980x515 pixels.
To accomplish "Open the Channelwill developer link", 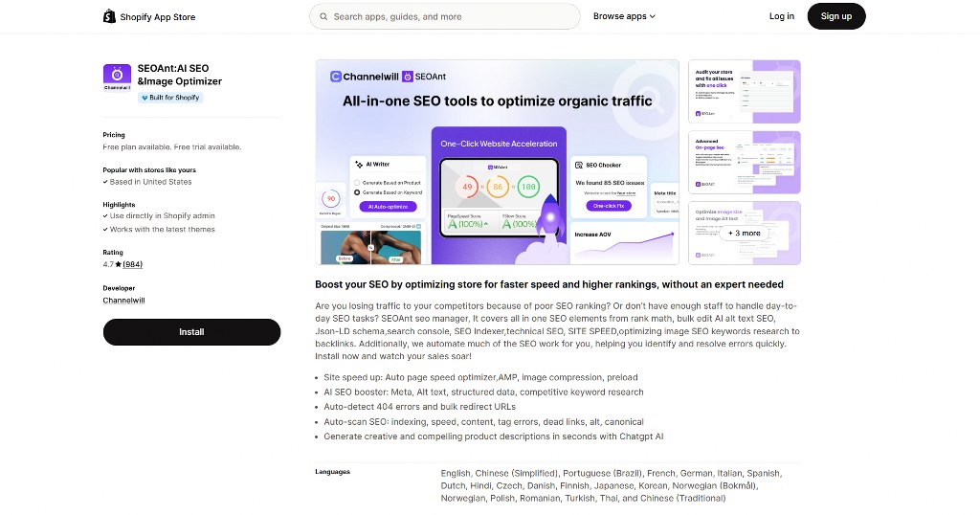I will click(123, 301).
